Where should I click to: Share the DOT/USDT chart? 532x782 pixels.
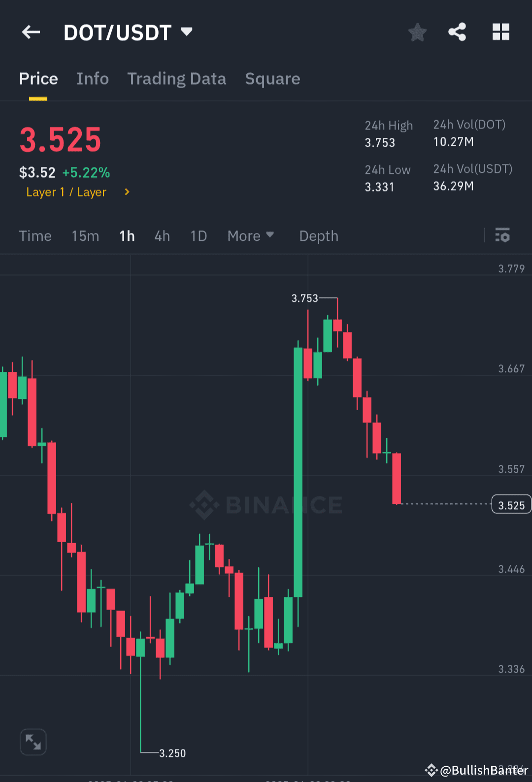(x=457, y=32)
